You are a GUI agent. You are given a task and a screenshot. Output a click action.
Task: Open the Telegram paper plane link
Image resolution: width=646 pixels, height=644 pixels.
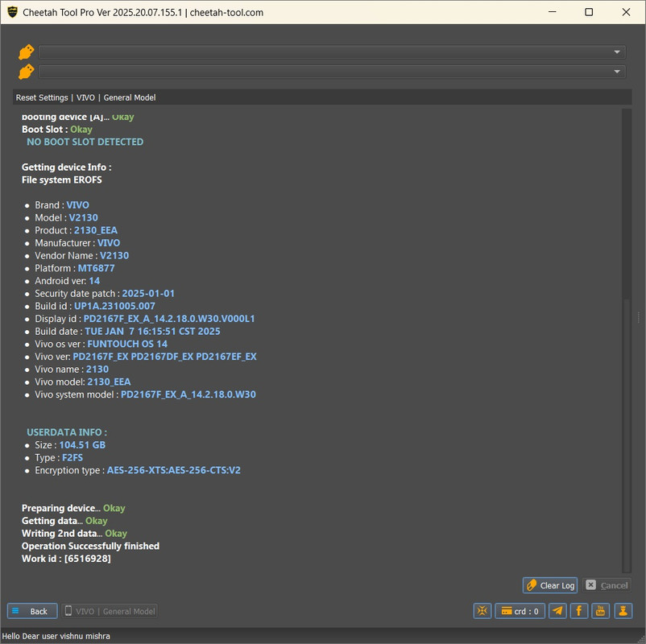click(557, 611)
